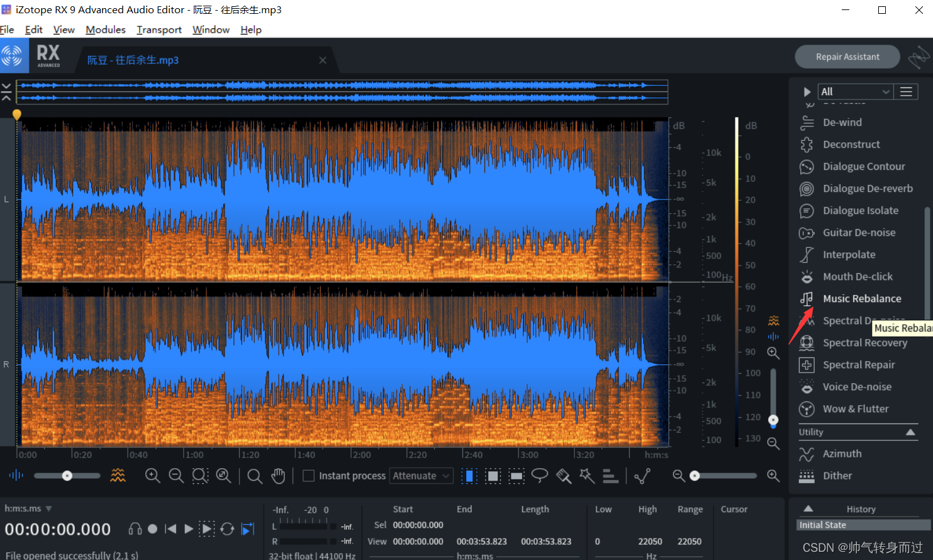
Task: Click the horizontal zoom in magnifier at toolbar end
Action: (x=773, y=476)
